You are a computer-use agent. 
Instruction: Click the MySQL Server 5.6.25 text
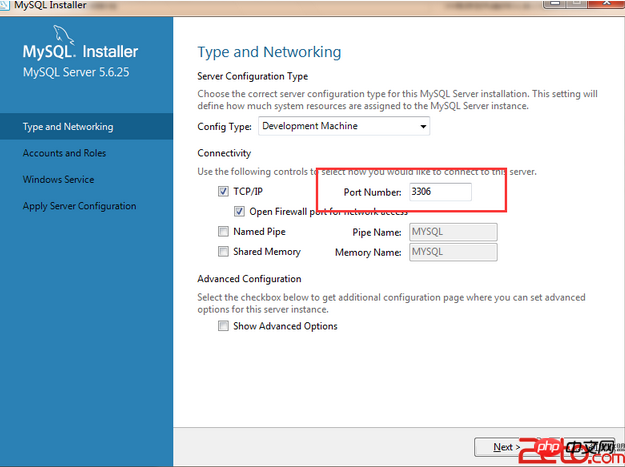(76, 73)
